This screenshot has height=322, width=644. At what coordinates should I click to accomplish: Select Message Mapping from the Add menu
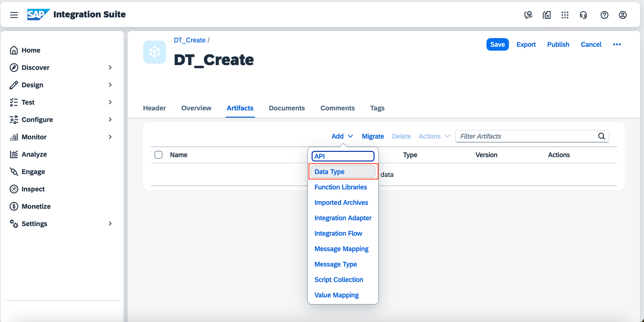pyautogui.click(x=341, y=249)
